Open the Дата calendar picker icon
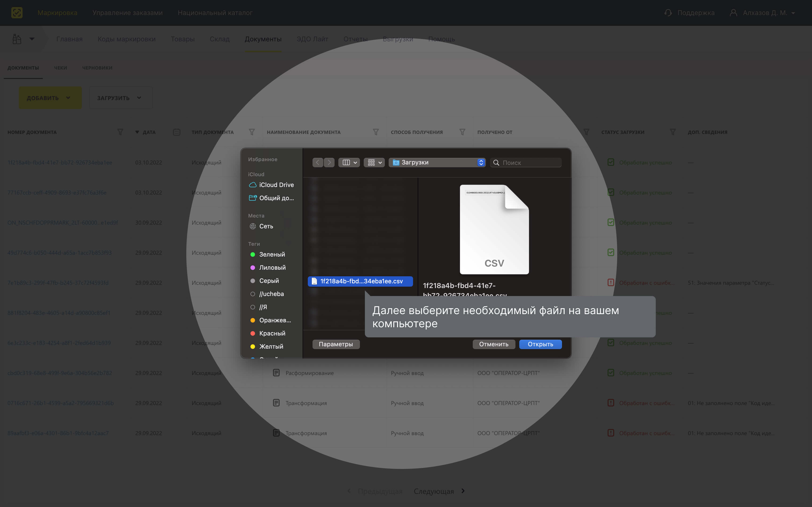This screenshot has width=812, height=507. (x=177, y=132)
